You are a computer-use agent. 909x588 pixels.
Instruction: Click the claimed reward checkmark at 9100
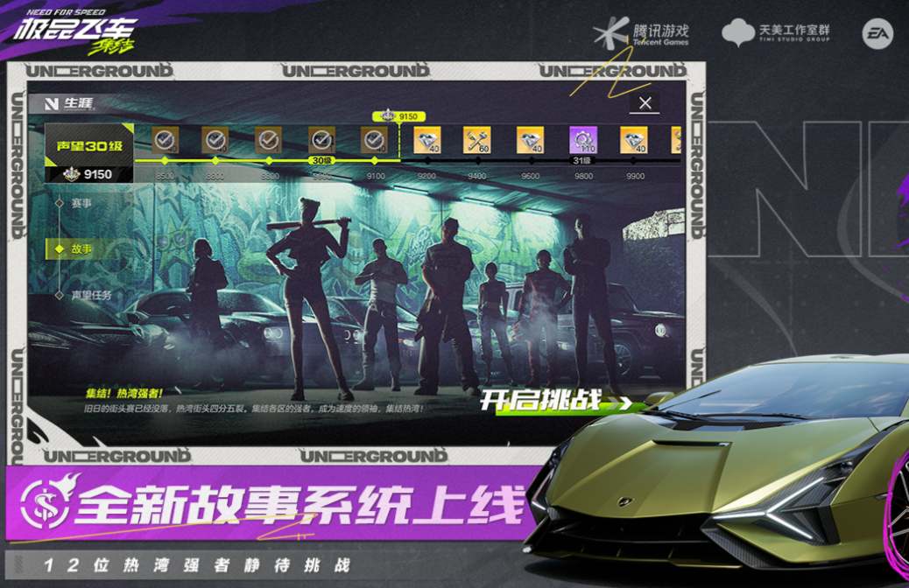coord(375,140)
